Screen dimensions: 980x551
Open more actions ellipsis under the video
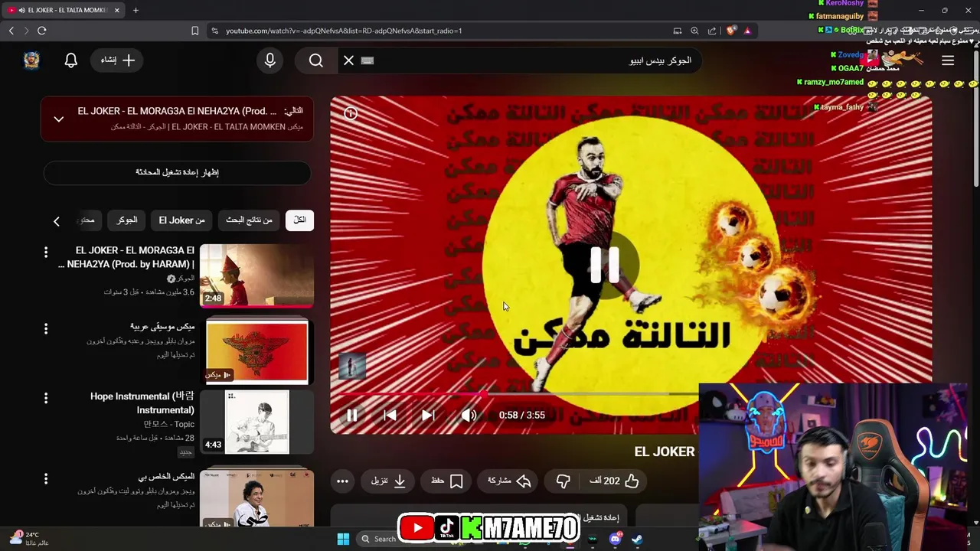(x=342, y=481)
